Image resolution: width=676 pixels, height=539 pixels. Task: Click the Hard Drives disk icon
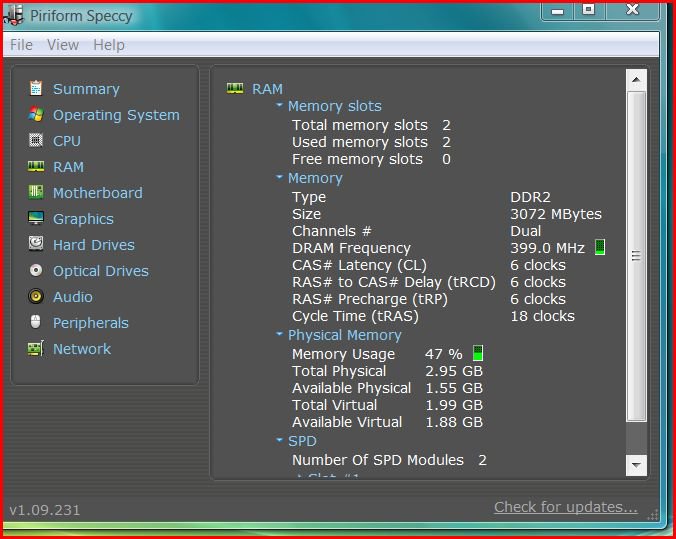36,244
